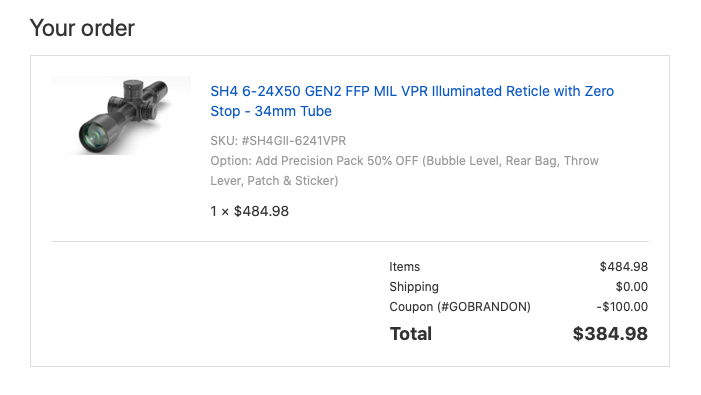Image resolution: width=701 pixels, height=395 pixels.
Task: Click the 'Your order' heading
Action: [x=82, y=28]
